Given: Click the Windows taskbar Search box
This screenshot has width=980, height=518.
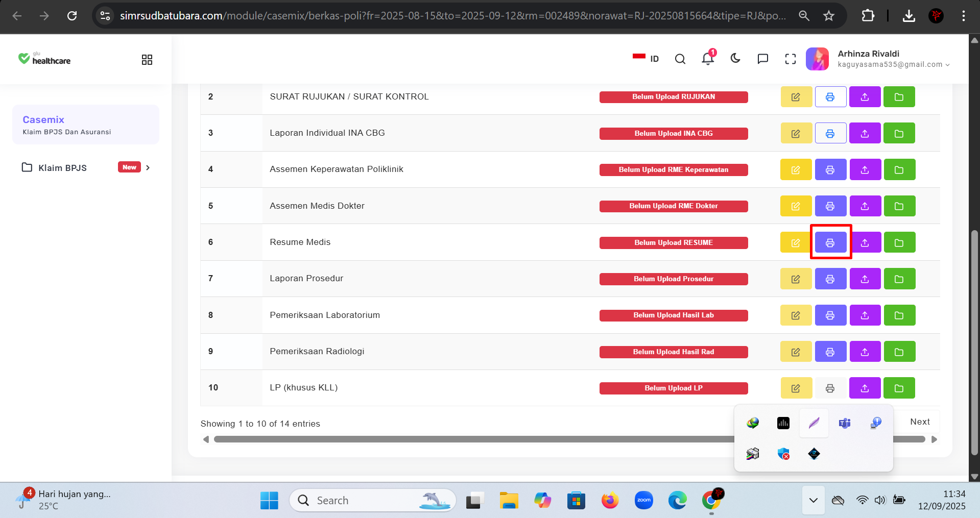Looking at the screenshot, I should coord(373,500).
